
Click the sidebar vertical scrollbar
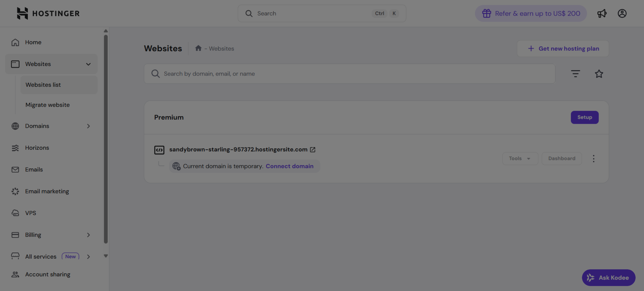coord(106,139)
